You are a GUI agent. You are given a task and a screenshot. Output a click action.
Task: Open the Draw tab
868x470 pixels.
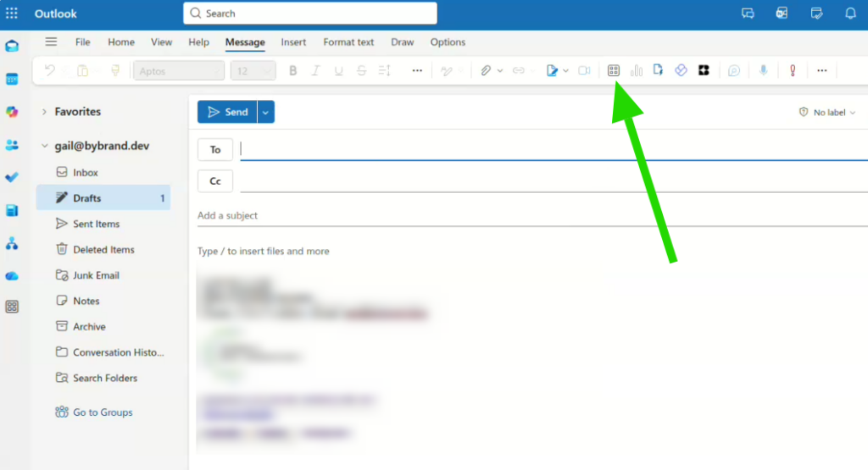403,42
